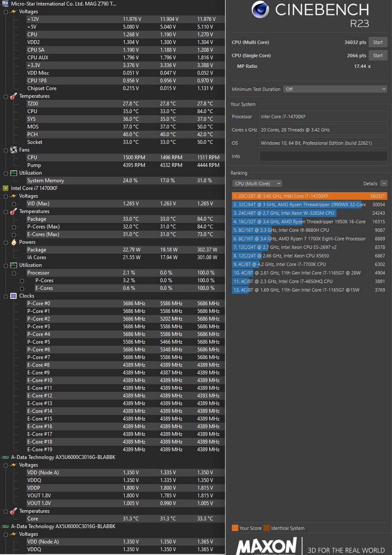Select ranking entry 5, Core i9-9880H
Screen dimensions: 392x555
tap(309, 230)
